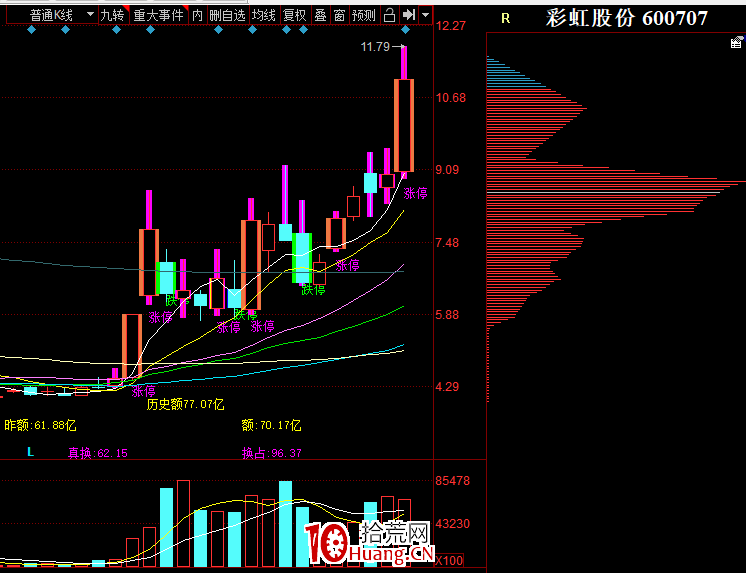Open the 预测 forecast tool
The image size is (746, 573).
click(x=364, y=15)
